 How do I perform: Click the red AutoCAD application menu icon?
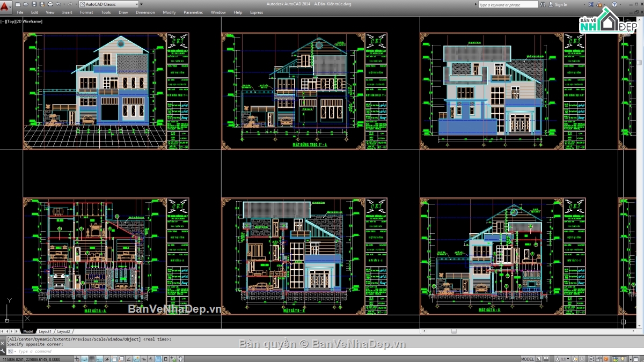click(x=5, y=5)
